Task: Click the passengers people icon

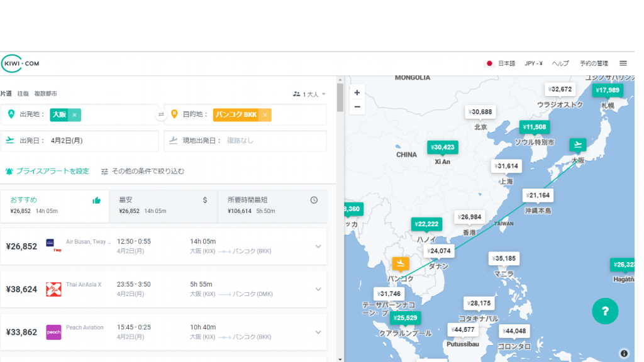Action: pos(296,94)
